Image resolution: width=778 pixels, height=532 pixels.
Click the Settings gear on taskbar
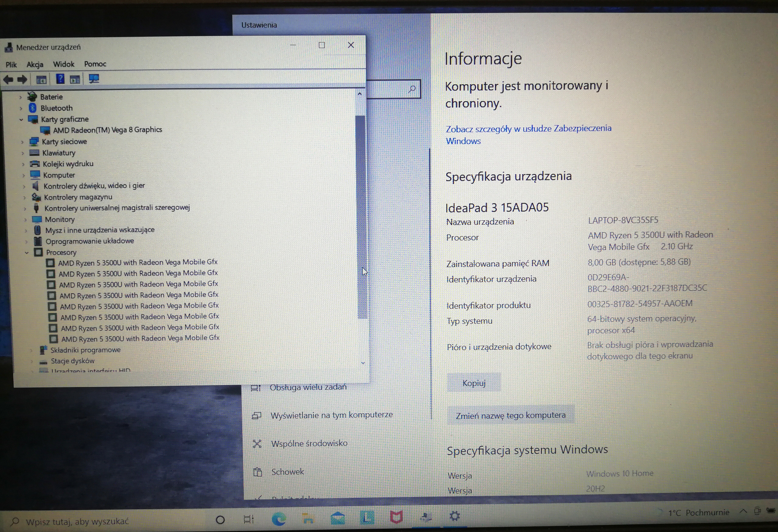[455, 516]
